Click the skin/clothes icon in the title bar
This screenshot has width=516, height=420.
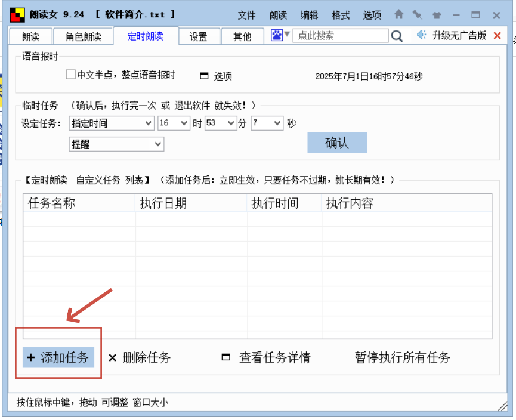(435, 14)
